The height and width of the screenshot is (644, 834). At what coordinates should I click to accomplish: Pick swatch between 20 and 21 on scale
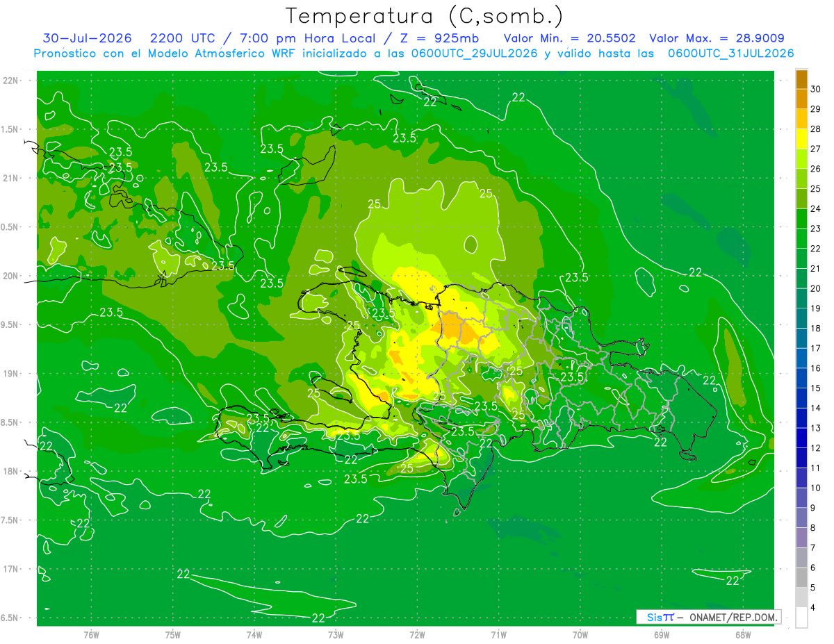801,278
